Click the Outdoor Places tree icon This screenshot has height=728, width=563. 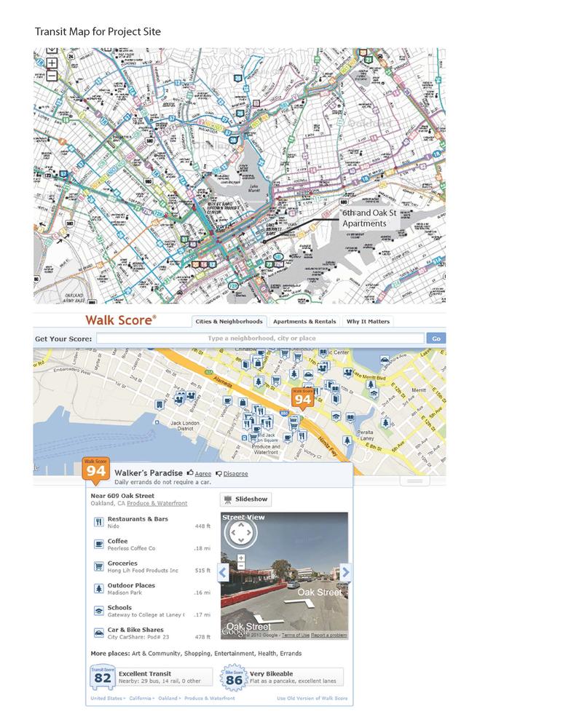[98, 589]
